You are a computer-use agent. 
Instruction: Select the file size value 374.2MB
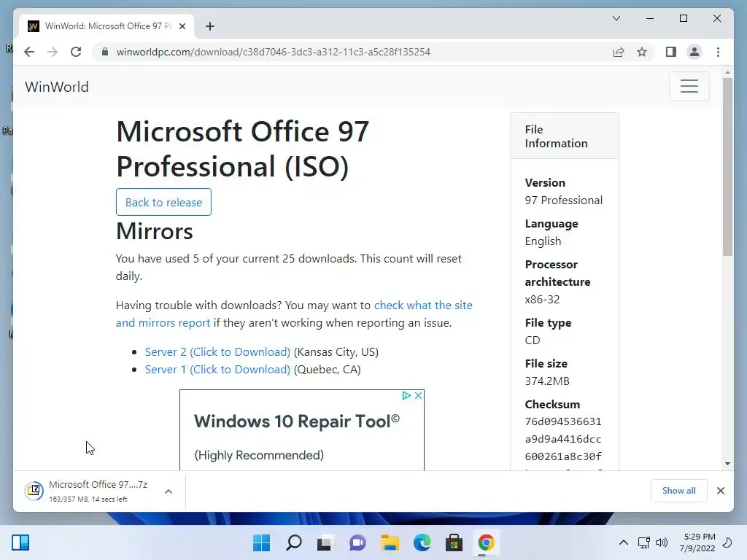coord(547,381)
